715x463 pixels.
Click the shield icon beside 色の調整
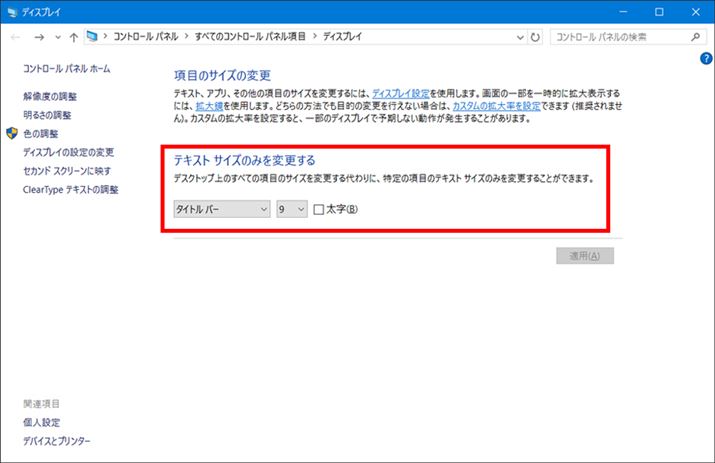point(12,133)
